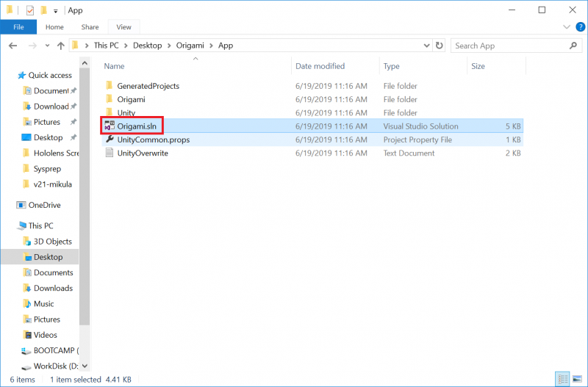Click the forward navigation arrow
Screen dimensions: 588x387
(x=32, y=46)
